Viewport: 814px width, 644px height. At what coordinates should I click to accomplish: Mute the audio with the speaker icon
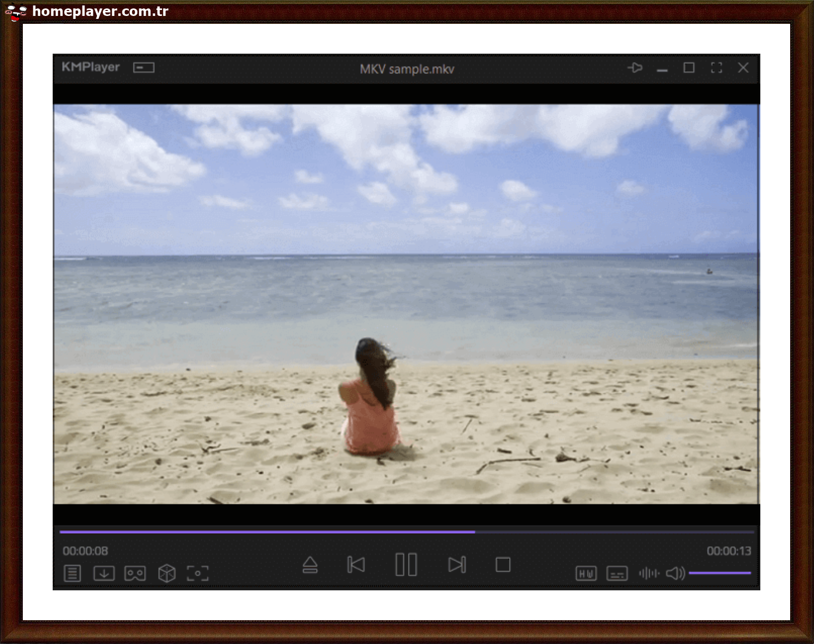[x=674, y=573]
